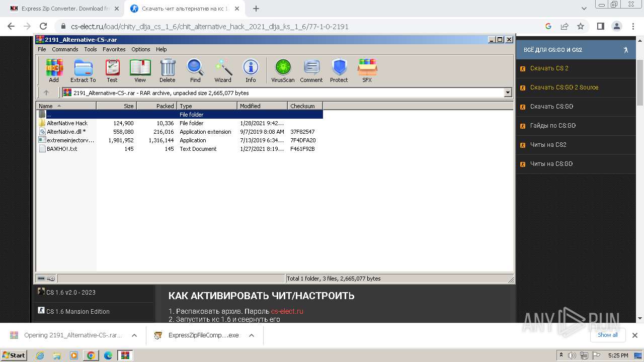This screenshot has height=362, width=644.
Task: Open the View file tool
Action: (x=140, y=71)
